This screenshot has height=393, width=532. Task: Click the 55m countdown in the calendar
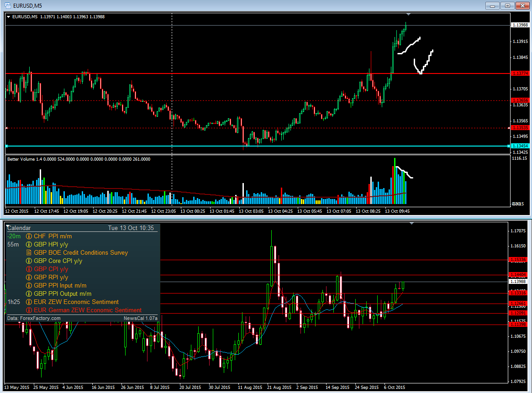coord(13,245)
